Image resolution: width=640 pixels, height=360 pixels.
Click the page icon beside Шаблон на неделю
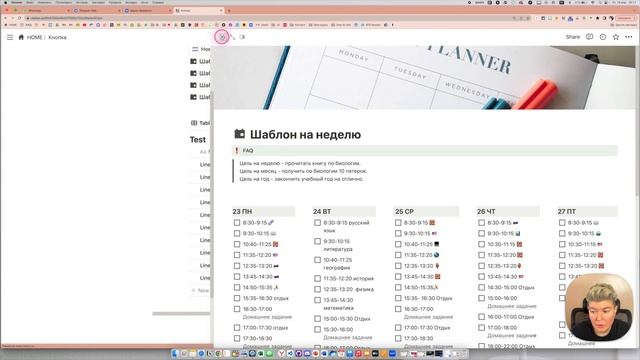pyautogui.click(x=240, y=134)
